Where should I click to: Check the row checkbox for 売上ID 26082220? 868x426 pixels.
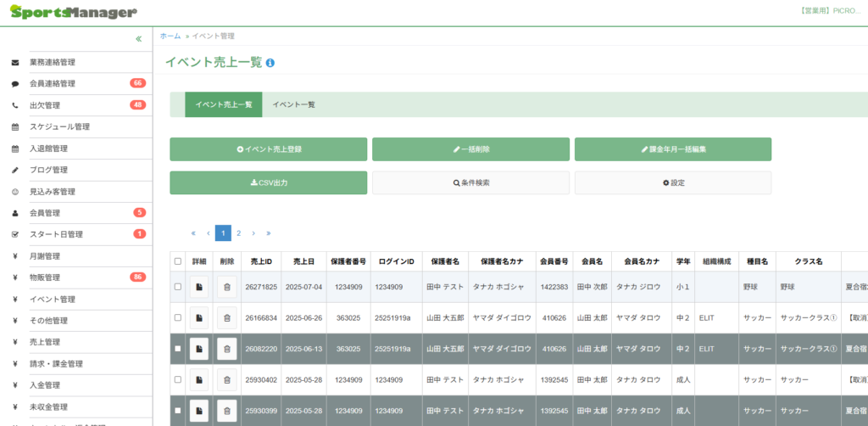178,349
